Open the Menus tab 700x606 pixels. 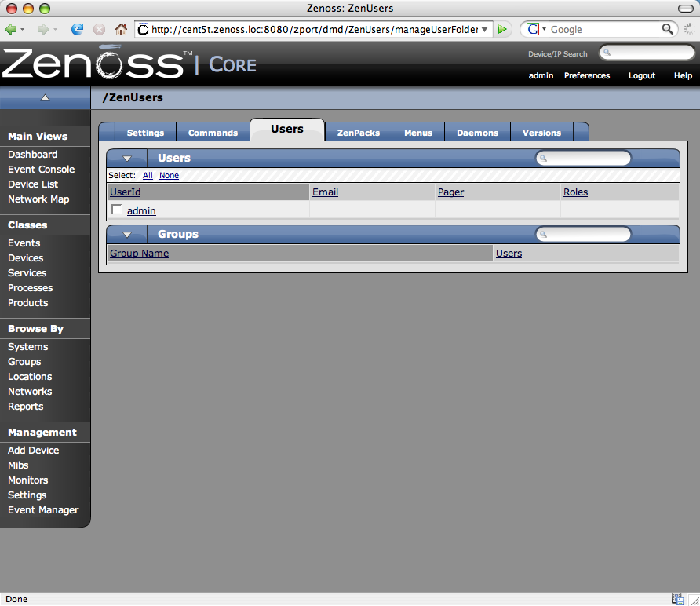[418, 133]
